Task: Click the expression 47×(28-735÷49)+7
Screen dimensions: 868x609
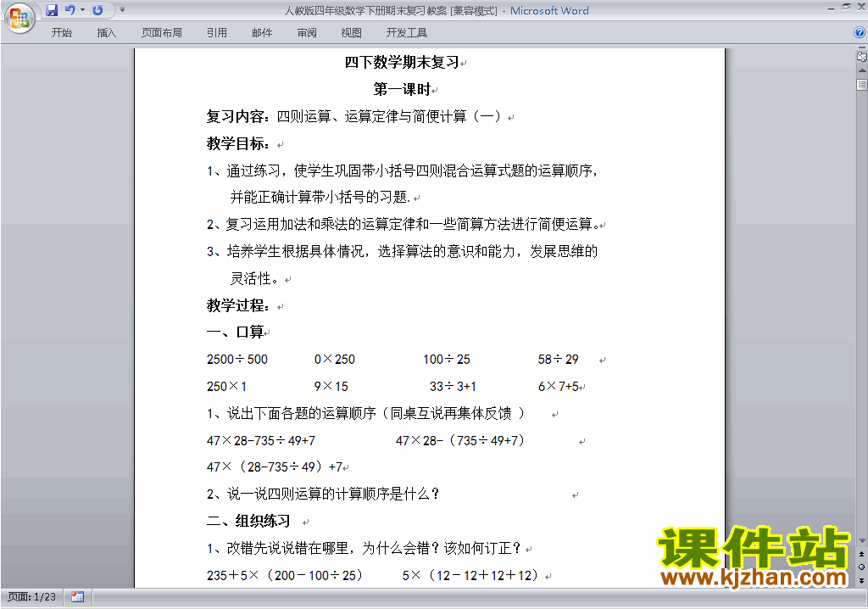Action: tap(275, 467)
